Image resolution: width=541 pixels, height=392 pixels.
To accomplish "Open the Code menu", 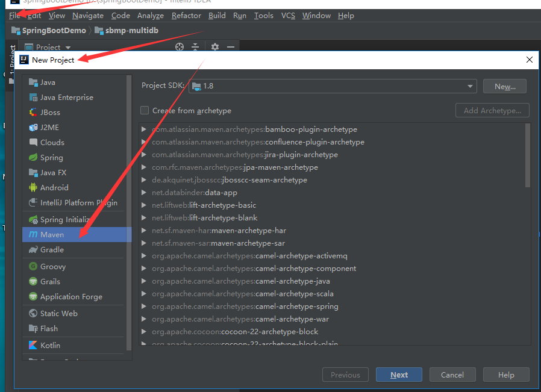I will coord(120,16).
